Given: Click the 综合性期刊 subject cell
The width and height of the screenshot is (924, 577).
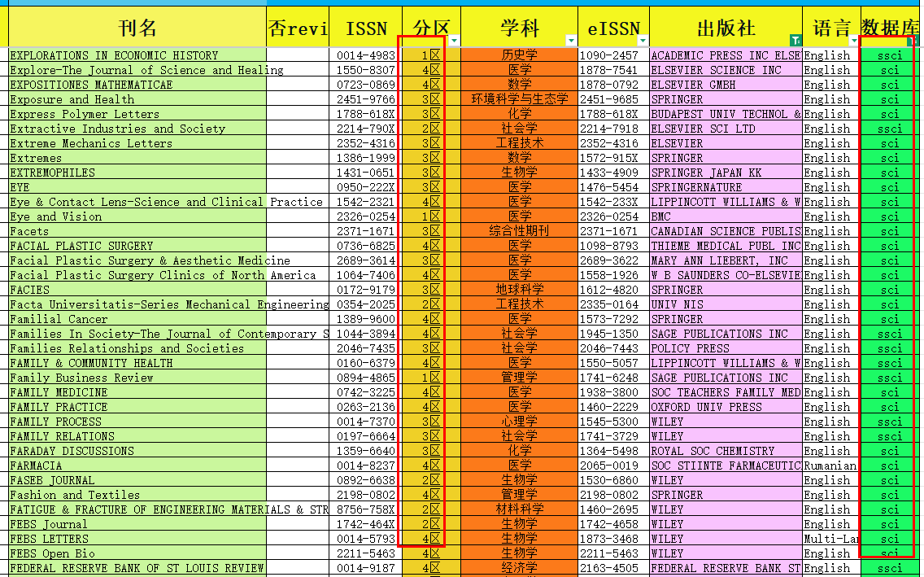Looking at the screenshot, I should pyautogui.click(x=519, y=231).
